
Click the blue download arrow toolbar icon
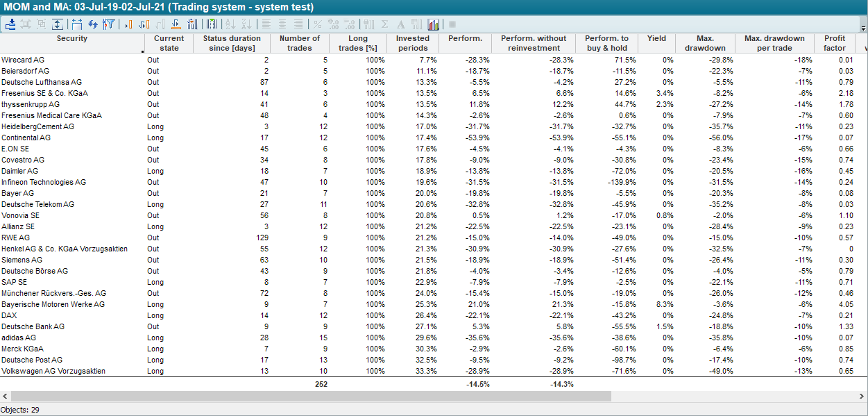10,24
